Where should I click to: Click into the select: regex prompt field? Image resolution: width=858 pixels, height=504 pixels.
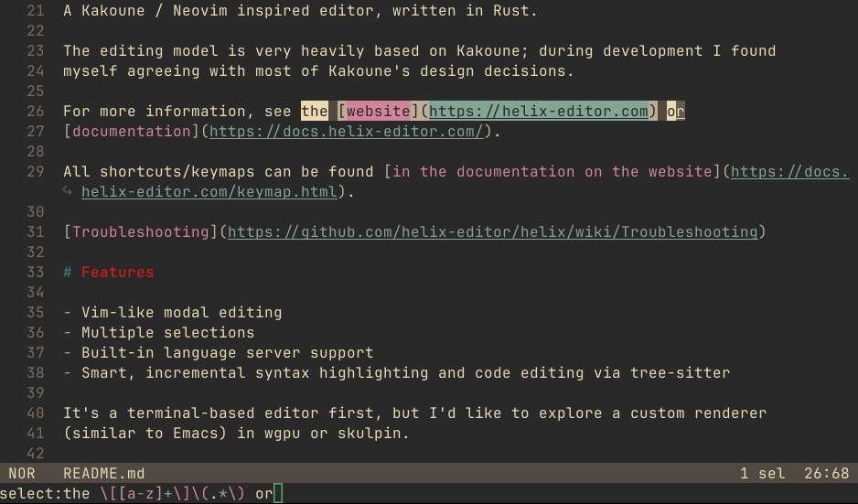click(x=429, y=494)
